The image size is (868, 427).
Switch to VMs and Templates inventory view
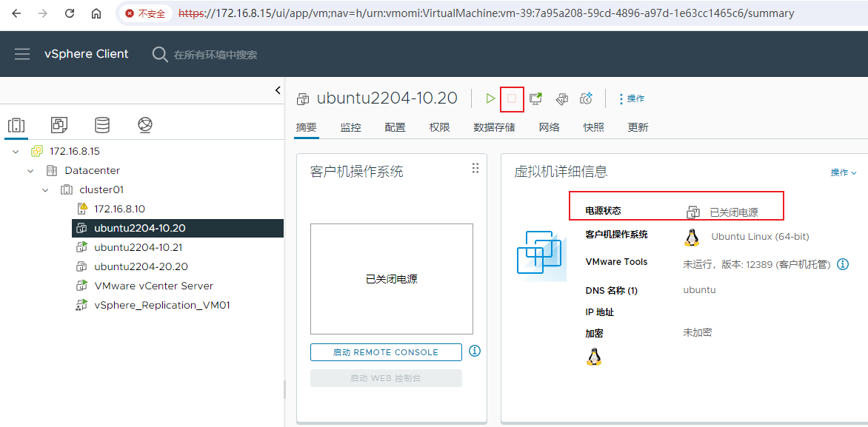[x=59, y=125]
